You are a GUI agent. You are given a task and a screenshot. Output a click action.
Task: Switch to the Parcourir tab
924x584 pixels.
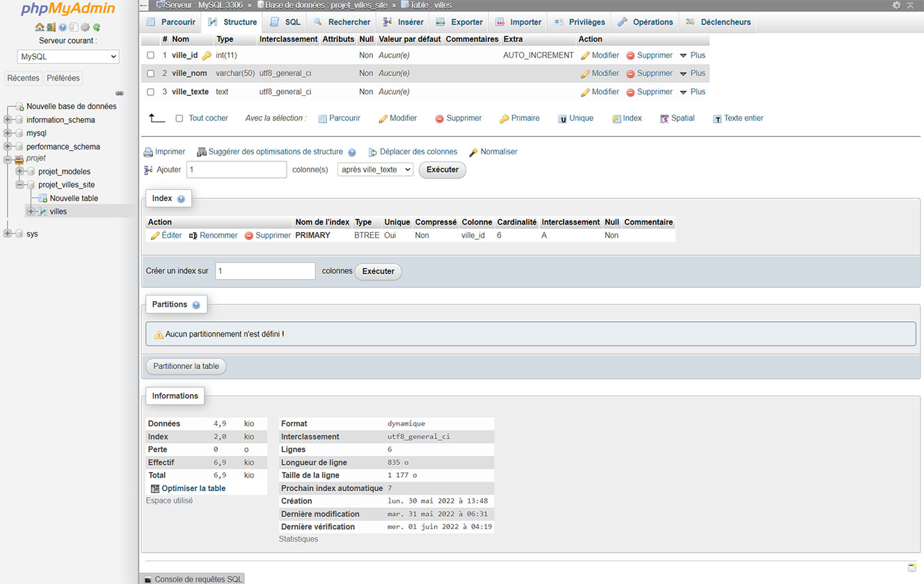[x=171, y=22]
